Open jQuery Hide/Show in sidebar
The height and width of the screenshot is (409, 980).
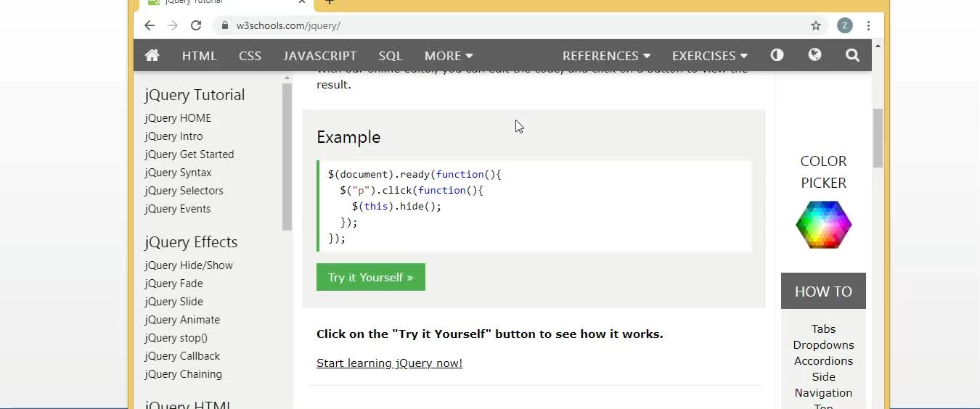[189, 265]
